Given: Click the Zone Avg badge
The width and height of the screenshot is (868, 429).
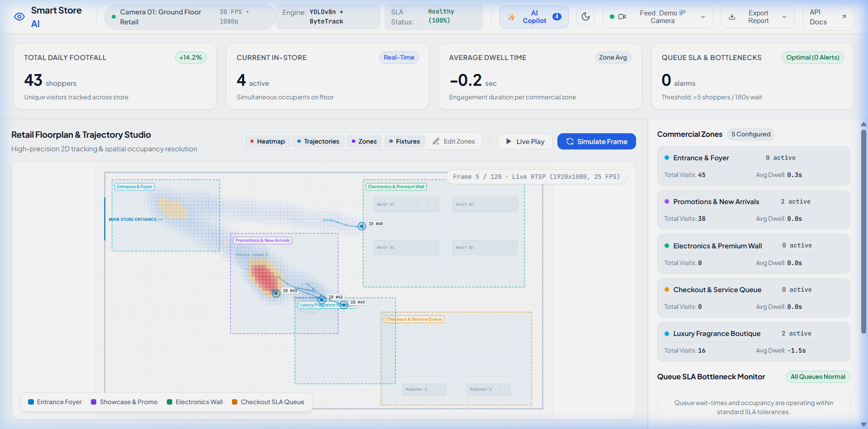Looking at the screenshot, I should click(613, 57).
